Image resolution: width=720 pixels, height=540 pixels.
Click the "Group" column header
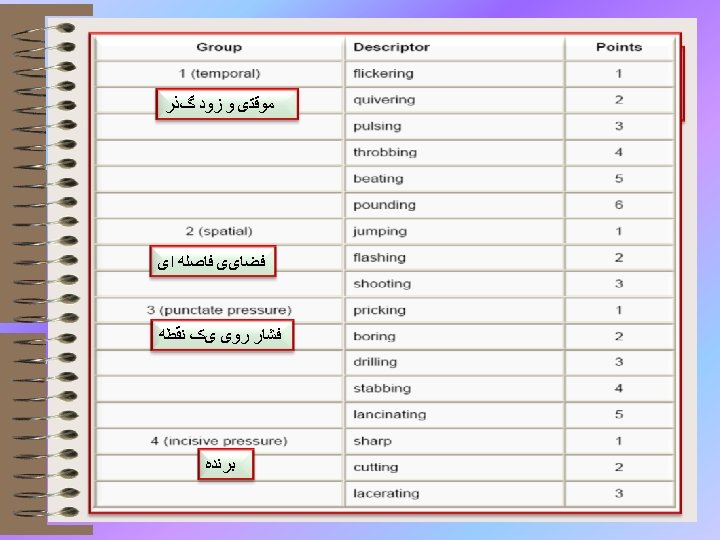219,47
